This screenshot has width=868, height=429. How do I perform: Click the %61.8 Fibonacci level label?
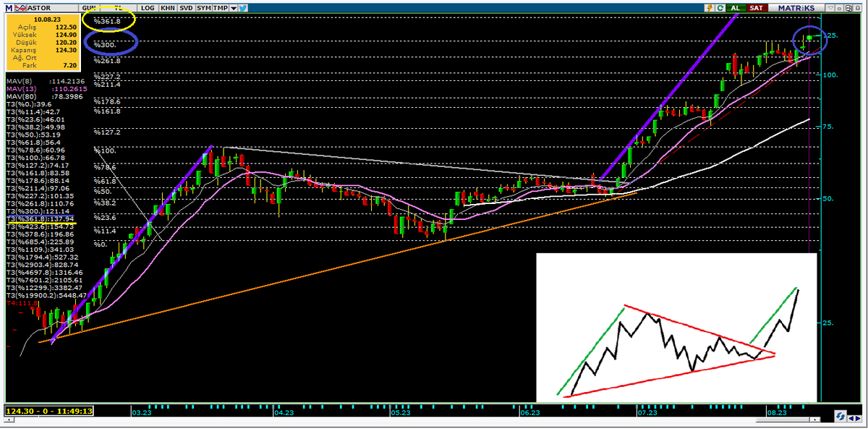(106, 181)
